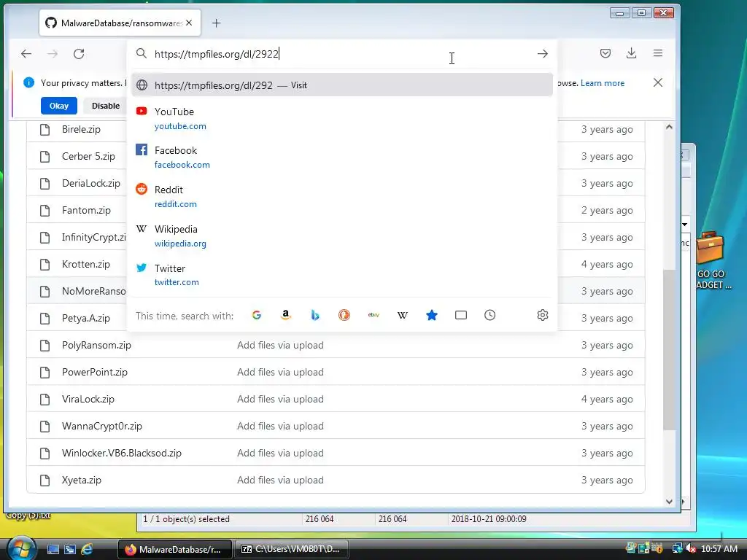The width and height of the screenshot is (747, 560).
Task: Open the Firefox hamburger menu
Action: click(x=658, y=53)
